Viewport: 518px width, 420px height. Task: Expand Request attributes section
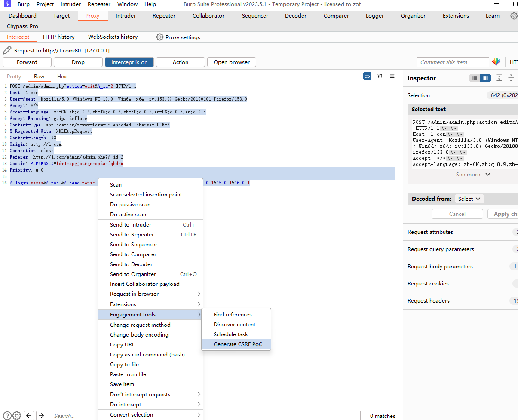pos(461,232)
